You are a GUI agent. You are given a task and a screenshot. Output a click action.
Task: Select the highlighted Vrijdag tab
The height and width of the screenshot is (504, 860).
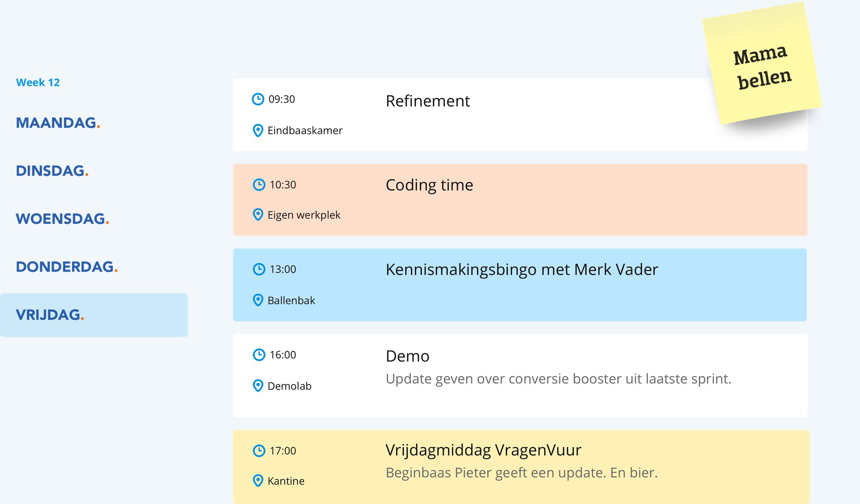point(50,315)
